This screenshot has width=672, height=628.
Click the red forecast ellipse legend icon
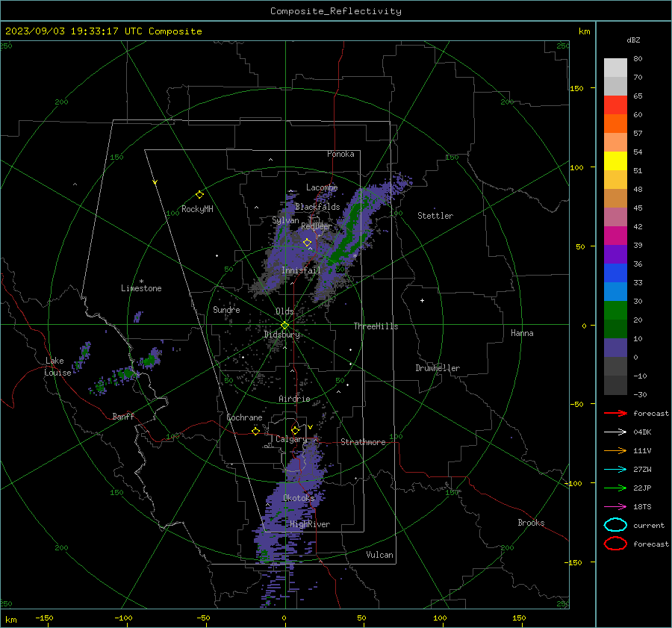click(x=615, y=544)
